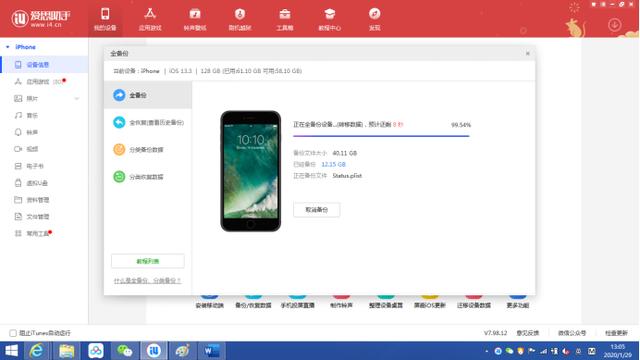This screenshot has height=360, width=640.
Task: Open Baidu Netdisk taskbar icon
Action: [x=96, y=351]
